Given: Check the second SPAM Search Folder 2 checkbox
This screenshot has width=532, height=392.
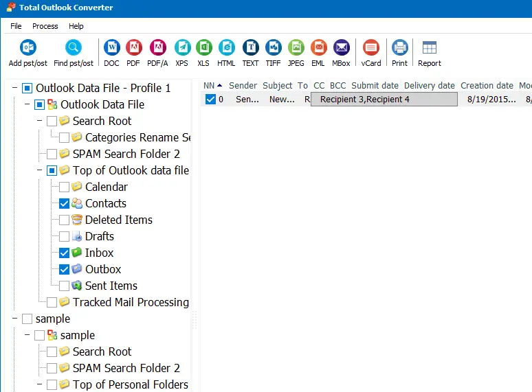Looking at the screenshot, I should coord(52,368).
